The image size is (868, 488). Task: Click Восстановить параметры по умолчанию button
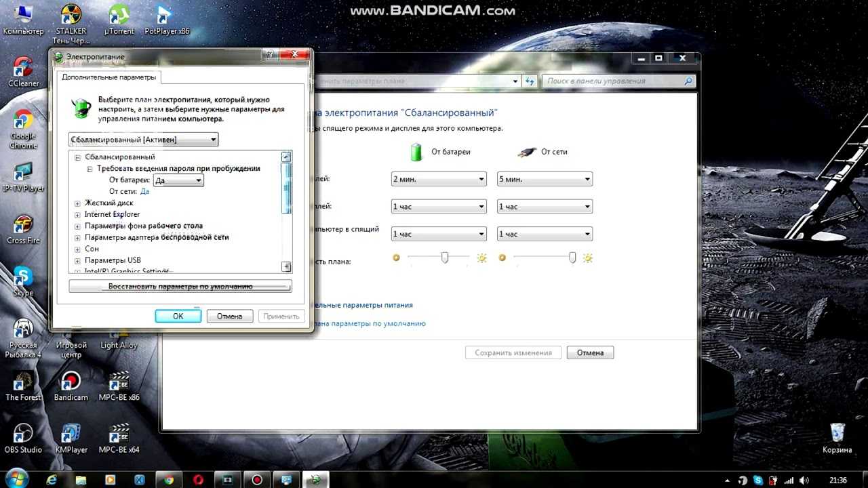[180, 287]
